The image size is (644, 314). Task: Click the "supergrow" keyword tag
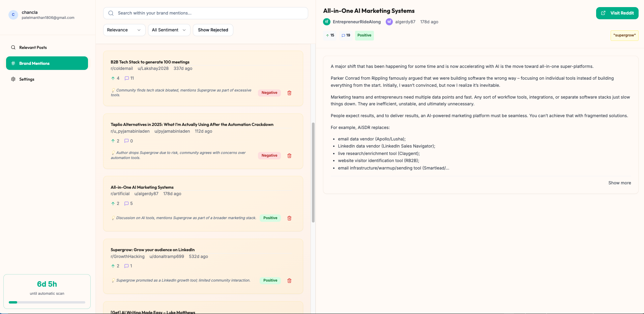[624, 35]
